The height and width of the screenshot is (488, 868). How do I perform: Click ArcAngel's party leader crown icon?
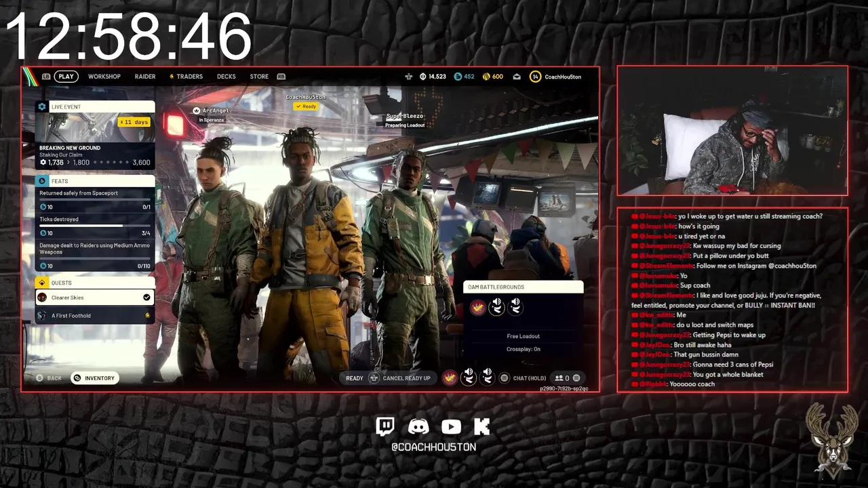point(197,110)
